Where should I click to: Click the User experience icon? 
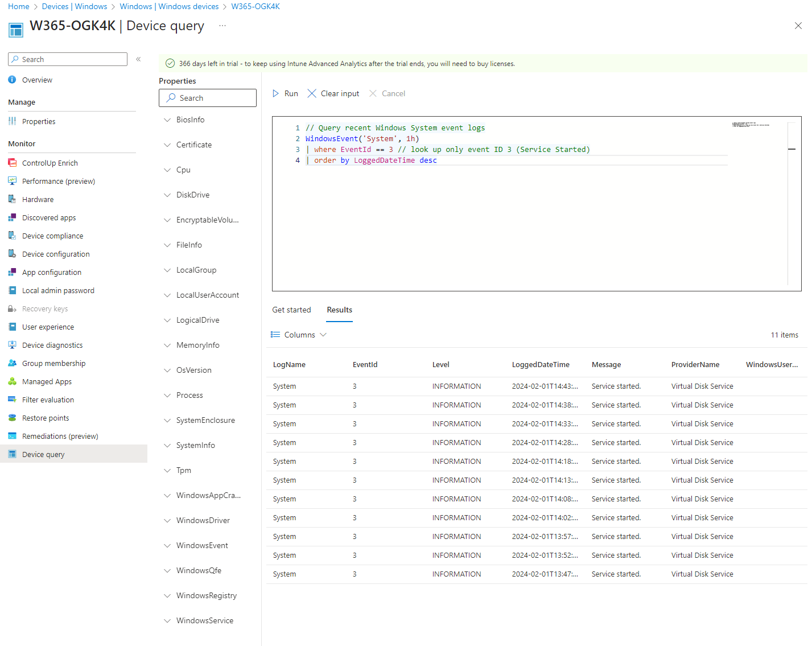pos(12,327)
